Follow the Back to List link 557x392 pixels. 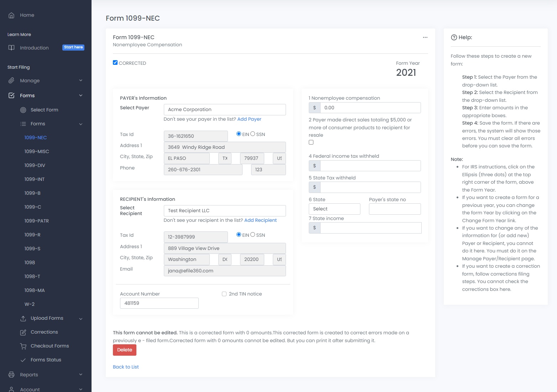126,367
